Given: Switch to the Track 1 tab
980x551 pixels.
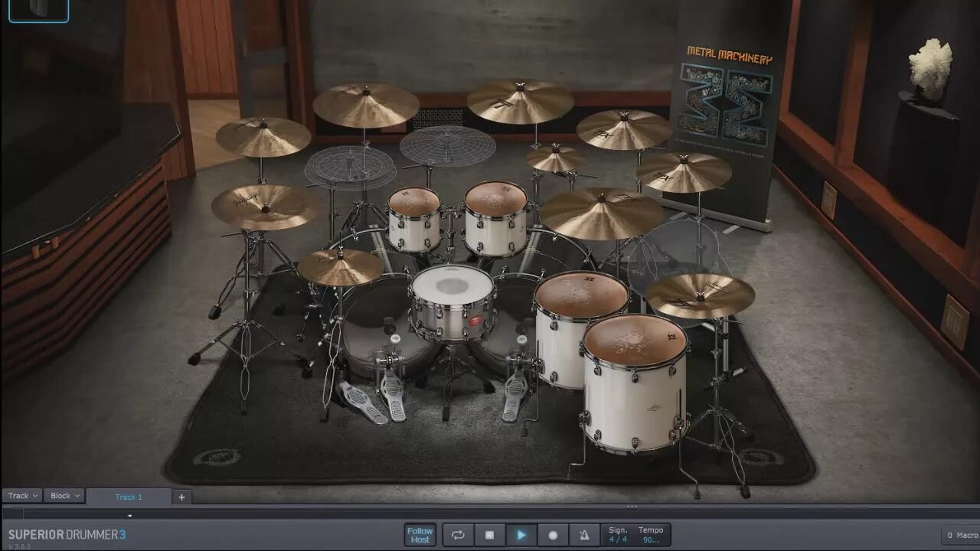Looking at the screenshot, I should click(x=129, y=497).
